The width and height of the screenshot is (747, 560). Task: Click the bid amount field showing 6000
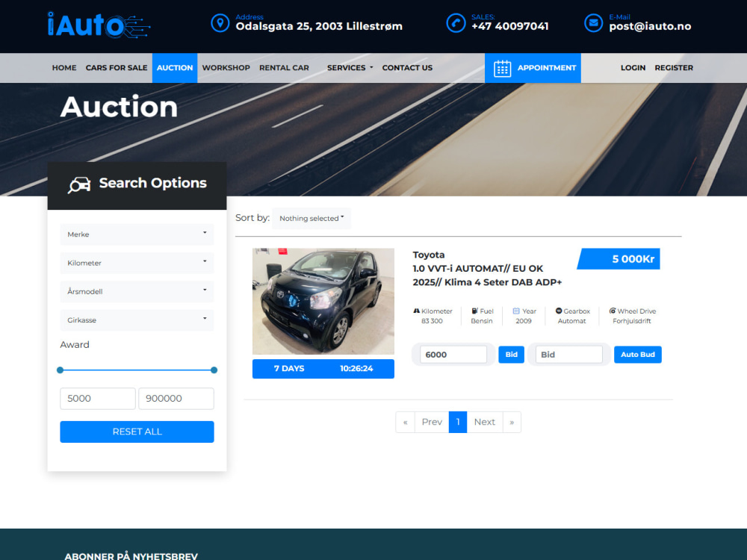pyautogui.click(x=453, y=354)
